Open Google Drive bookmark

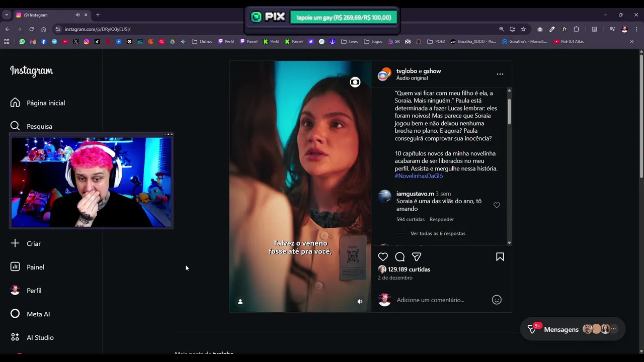click(172, 42)
